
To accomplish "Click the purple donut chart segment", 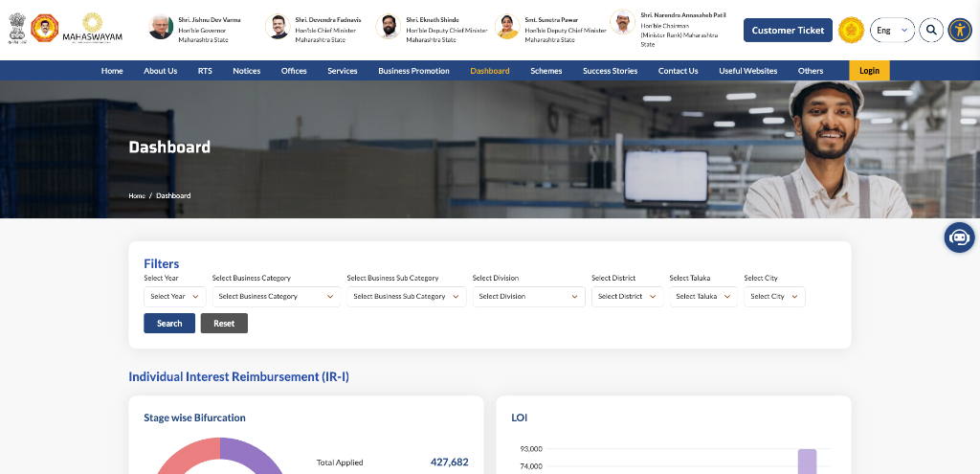I will click(x=256, y=453).
